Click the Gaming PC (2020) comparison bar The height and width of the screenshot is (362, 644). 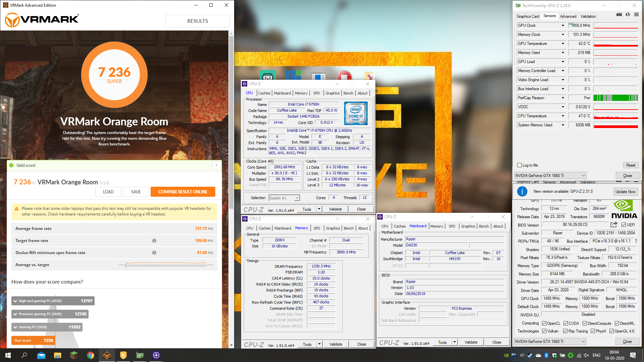click(47, 327)
